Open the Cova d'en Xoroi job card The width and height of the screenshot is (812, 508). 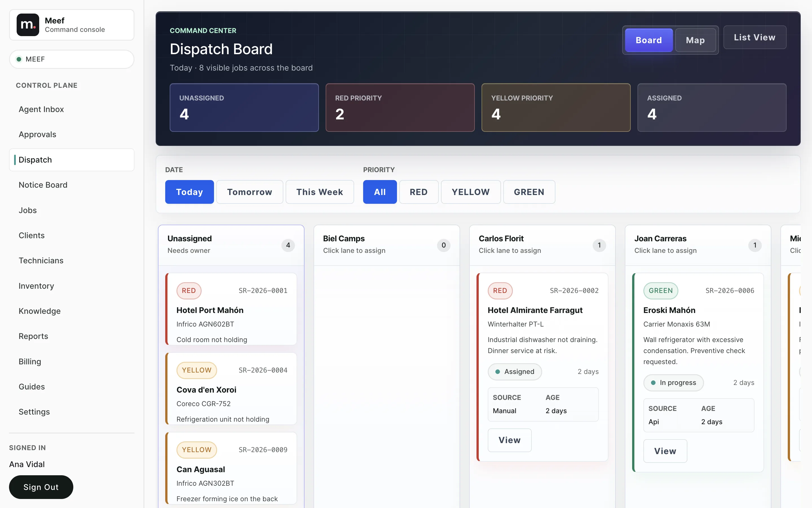(231, 389)
